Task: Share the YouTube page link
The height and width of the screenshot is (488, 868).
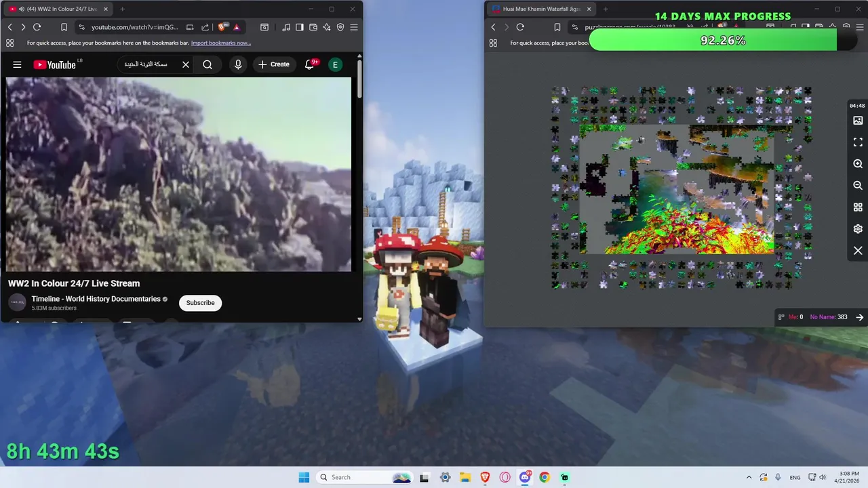Action: pos(205,27)
